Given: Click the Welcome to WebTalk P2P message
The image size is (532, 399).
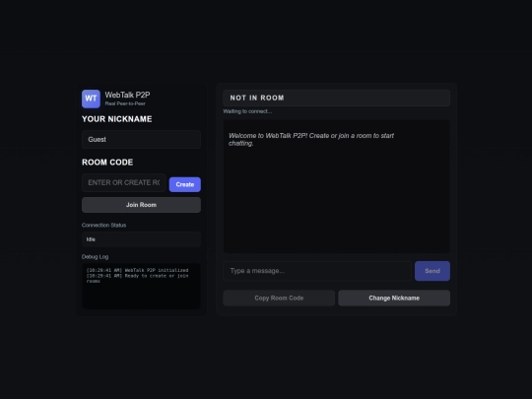Looking at the screenshot, I should click(x=311, y=140).
